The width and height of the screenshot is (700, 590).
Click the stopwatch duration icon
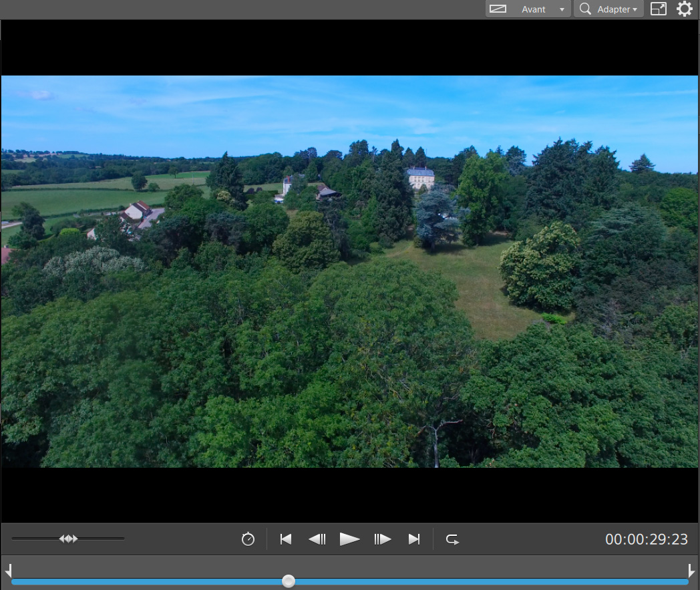[x=248, y=539]
